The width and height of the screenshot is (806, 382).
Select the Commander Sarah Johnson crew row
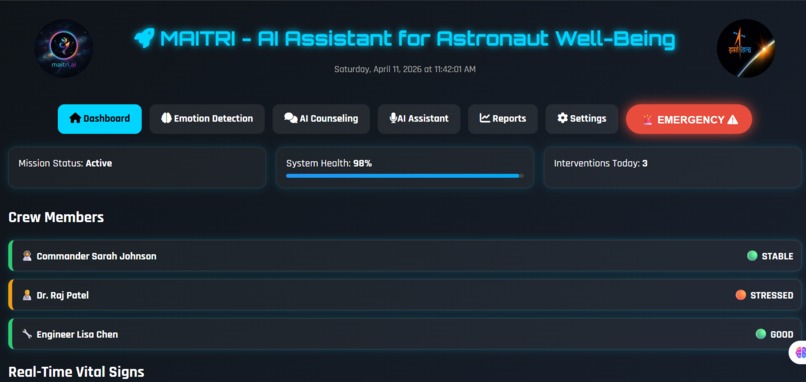point(405,256)
